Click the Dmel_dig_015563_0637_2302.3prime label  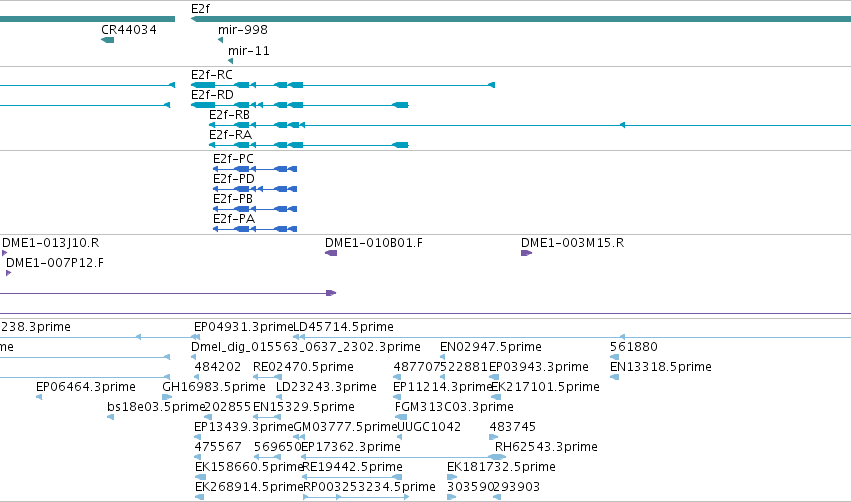click(x=306, y=347)
